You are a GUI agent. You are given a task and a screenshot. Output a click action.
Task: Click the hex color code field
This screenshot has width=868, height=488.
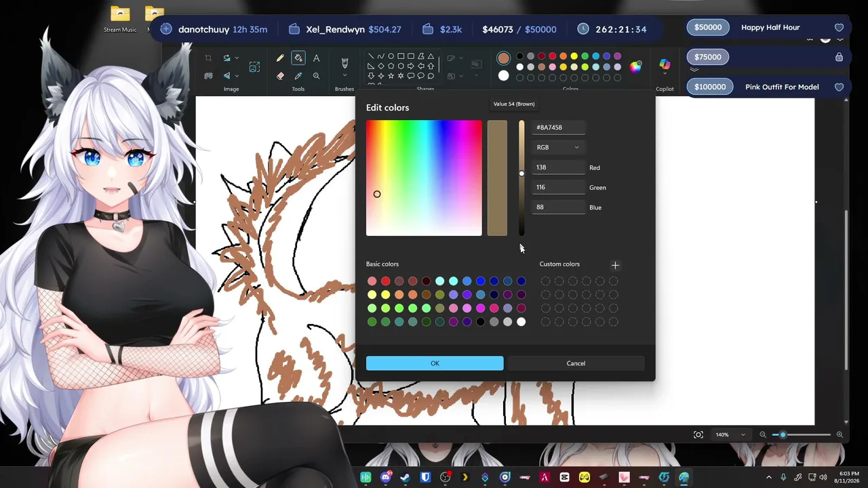[558, 127]
